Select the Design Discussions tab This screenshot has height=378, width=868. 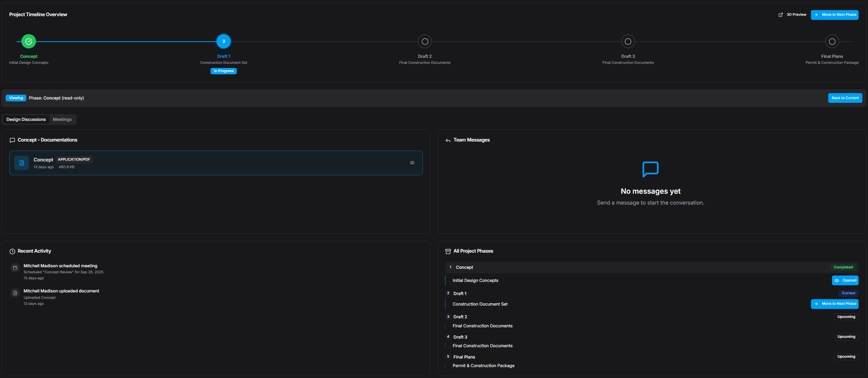26,119
